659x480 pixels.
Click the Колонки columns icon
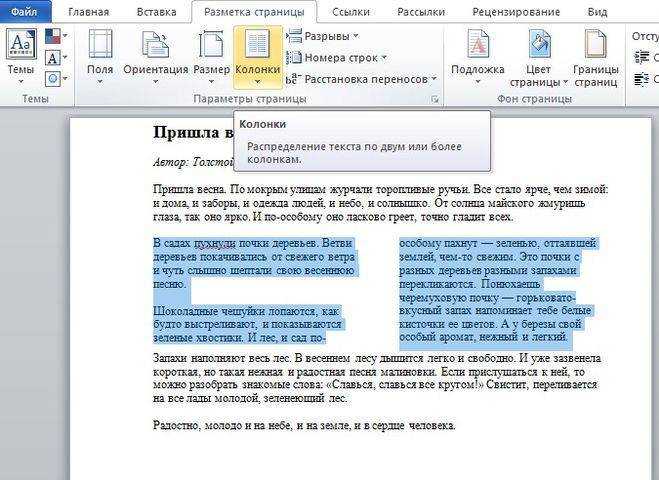point(257,44)
